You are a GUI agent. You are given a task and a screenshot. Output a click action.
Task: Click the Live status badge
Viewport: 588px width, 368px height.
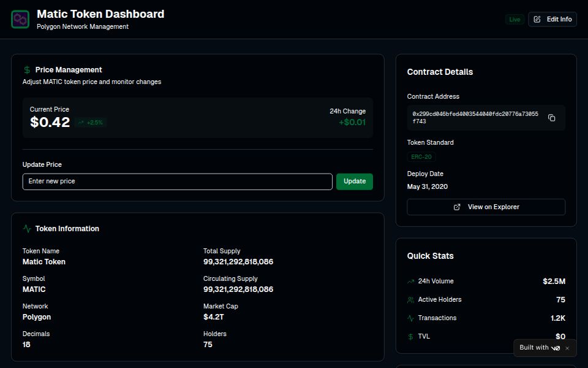tap(514, 20)
